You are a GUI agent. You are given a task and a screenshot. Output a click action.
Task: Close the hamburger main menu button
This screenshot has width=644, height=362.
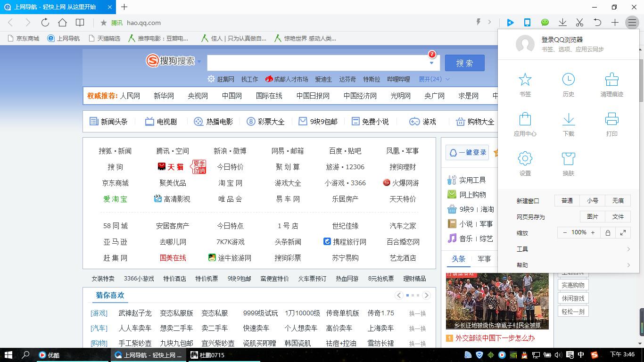(632, 22)
